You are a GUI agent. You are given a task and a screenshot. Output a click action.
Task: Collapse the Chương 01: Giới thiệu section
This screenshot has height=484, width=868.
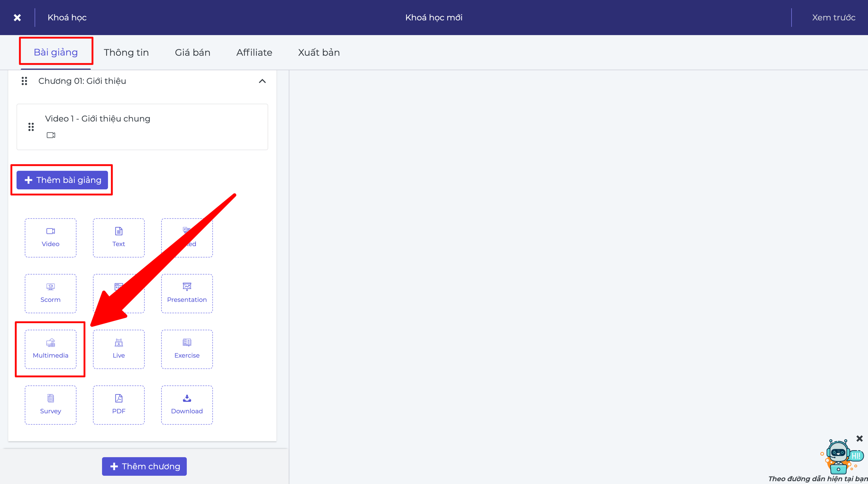[262, 81]
